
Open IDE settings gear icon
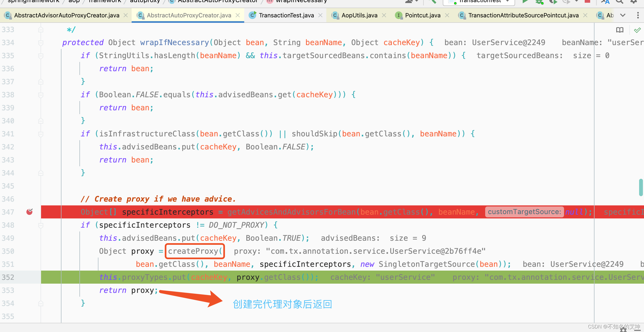pos(634,1)
